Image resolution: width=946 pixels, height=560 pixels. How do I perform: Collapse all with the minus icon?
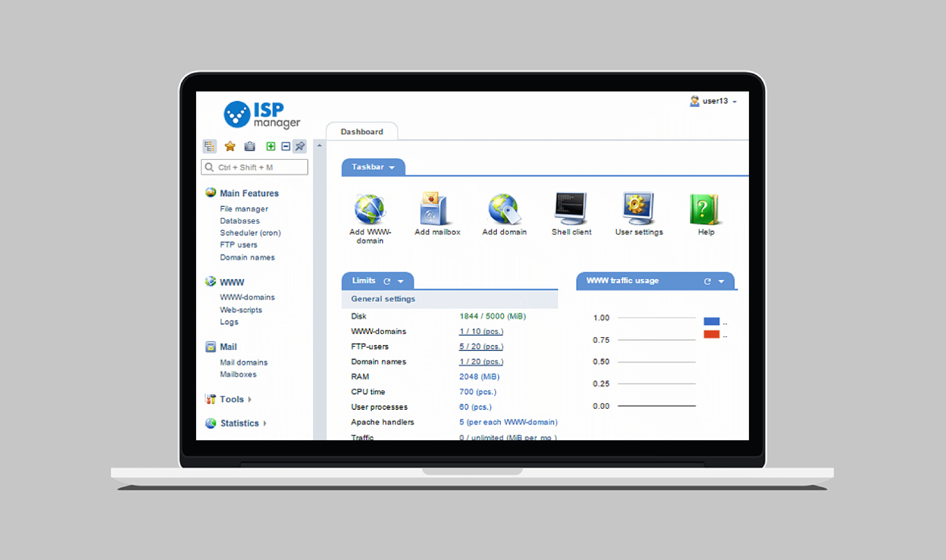point(286,146)
